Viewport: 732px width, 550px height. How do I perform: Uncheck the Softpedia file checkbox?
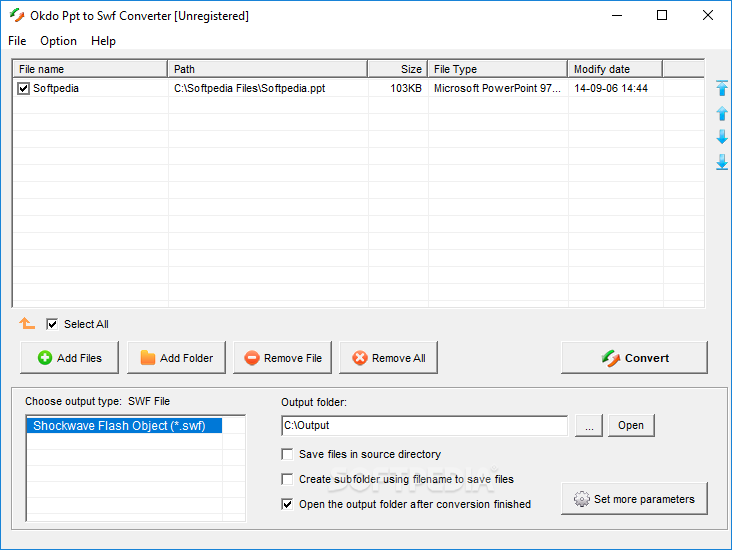[x=23, y=88]
